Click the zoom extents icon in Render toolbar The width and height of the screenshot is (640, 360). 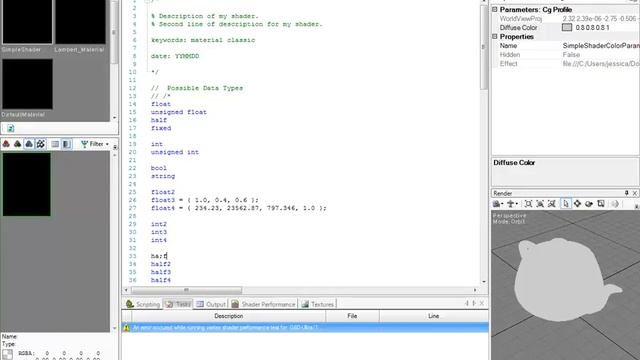click(528, 204)
